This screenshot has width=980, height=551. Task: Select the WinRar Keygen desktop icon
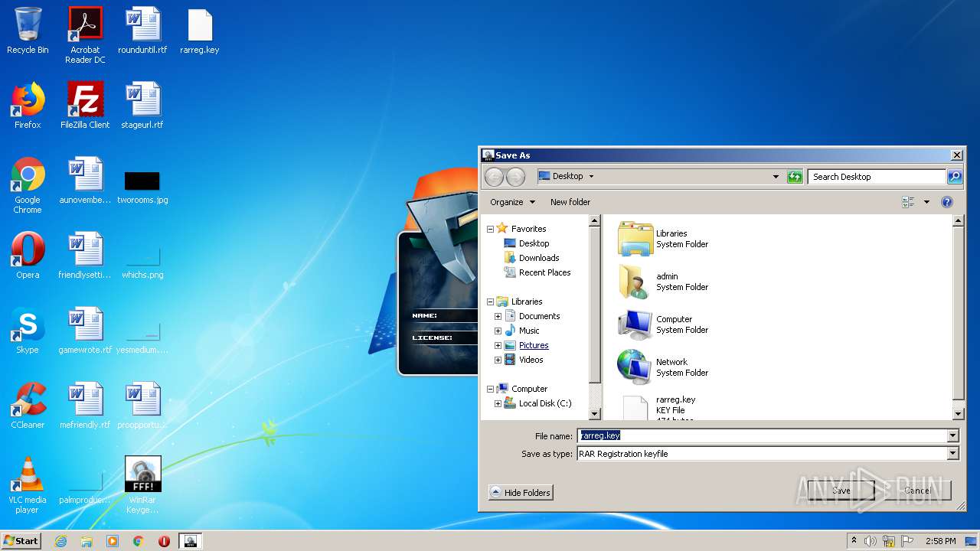[x=142, y=486]
